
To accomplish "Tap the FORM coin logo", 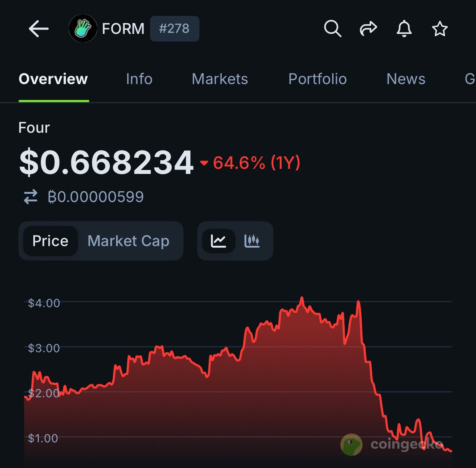I will [83, 29].
